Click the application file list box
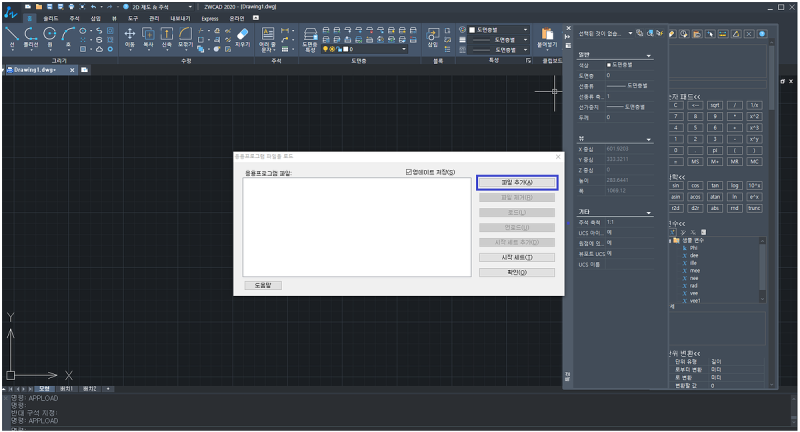 coord(355,225)
